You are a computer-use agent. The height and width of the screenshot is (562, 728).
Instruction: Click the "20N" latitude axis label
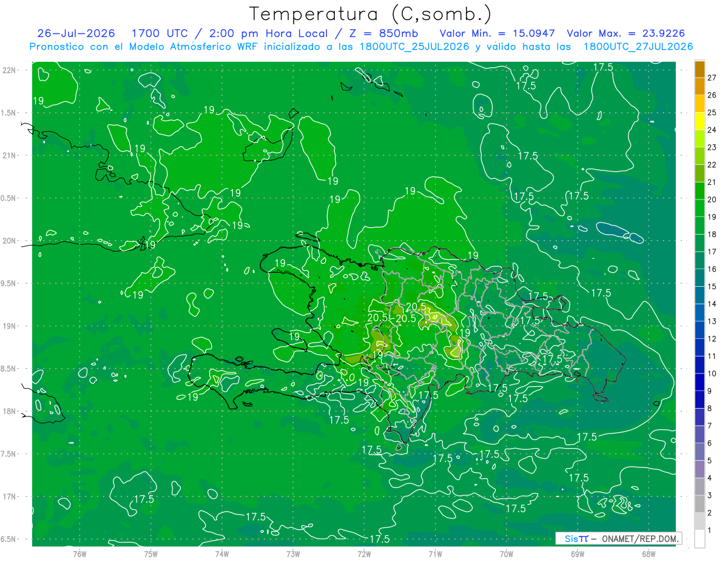pos(10,241)
